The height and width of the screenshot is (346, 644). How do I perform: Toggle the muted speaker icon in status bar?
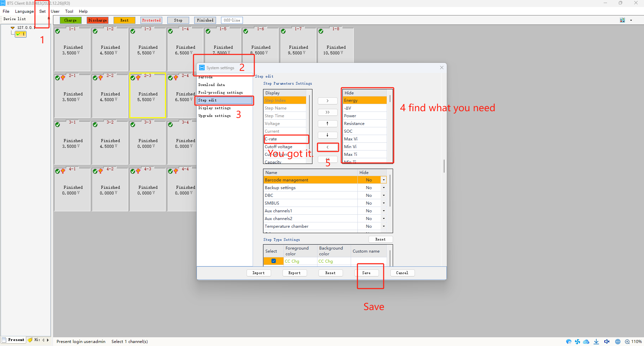click(607, 342)
